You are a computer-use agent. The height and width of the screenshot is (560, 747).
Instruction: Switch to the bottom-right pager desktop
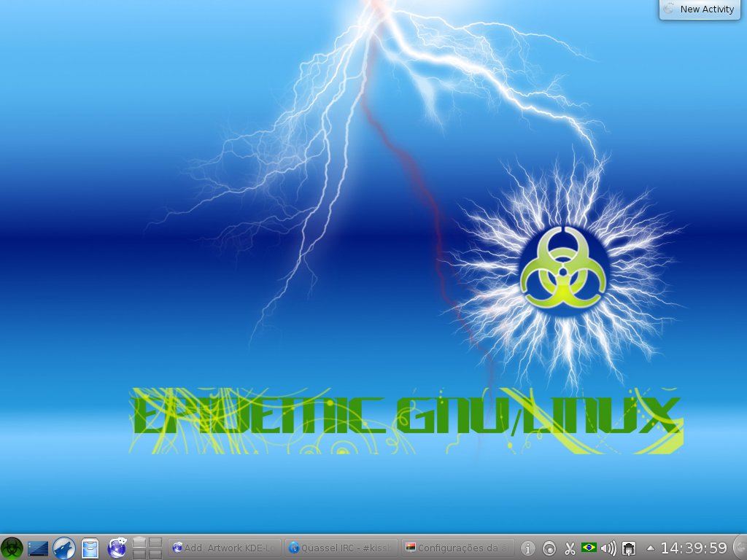click(155, 554)
